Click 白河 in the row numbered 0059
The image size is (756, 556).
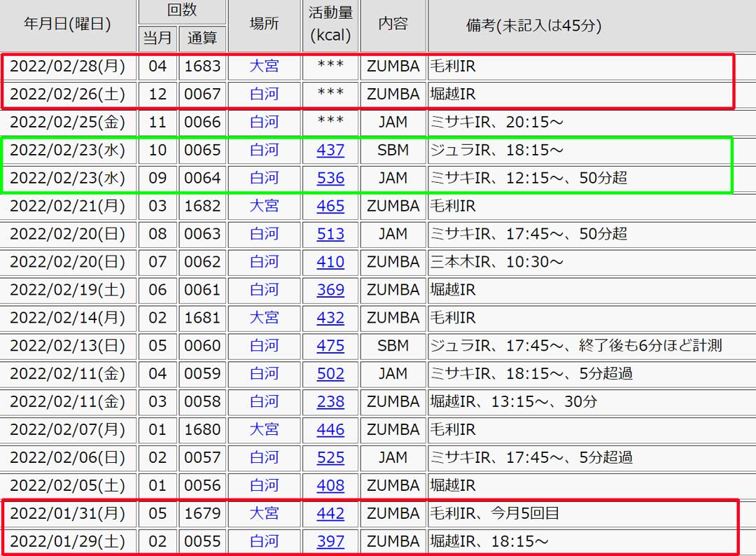264,374
